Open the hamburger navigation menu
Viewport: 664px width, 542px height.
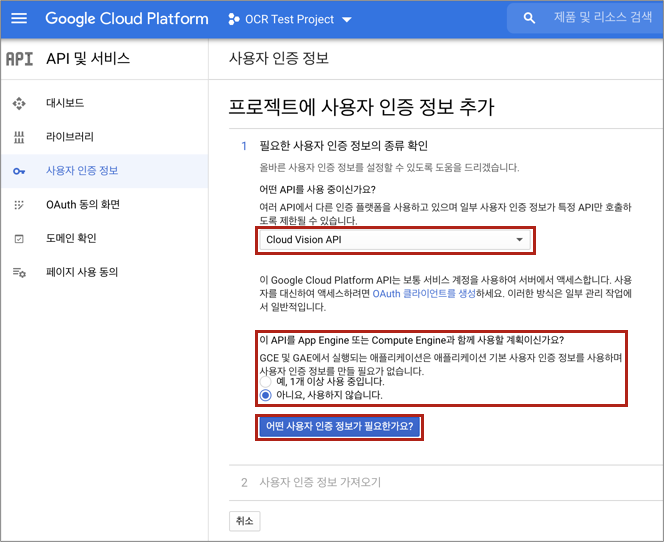19,19
